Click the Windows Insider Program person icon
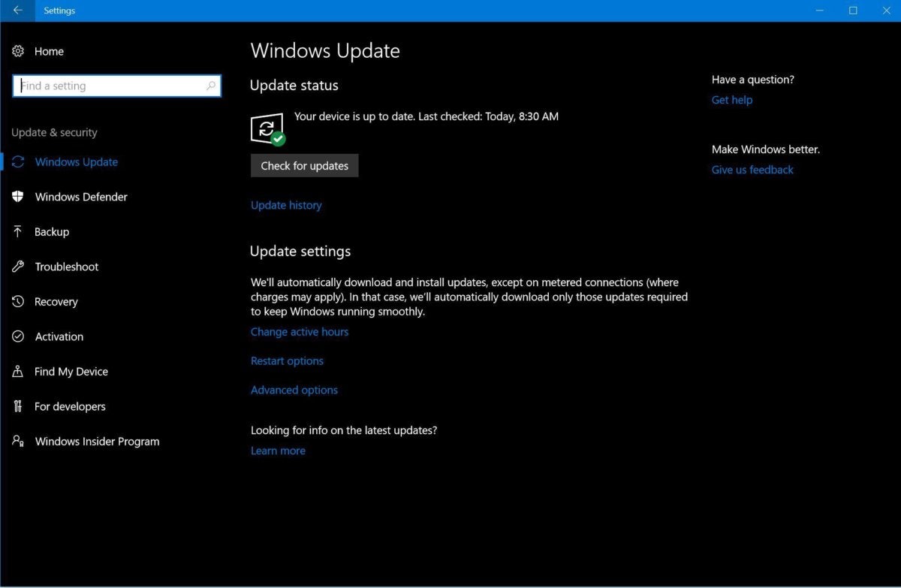The height and width of the screenshot is (588, 901). pyautogui.click(x=18, y=441)
